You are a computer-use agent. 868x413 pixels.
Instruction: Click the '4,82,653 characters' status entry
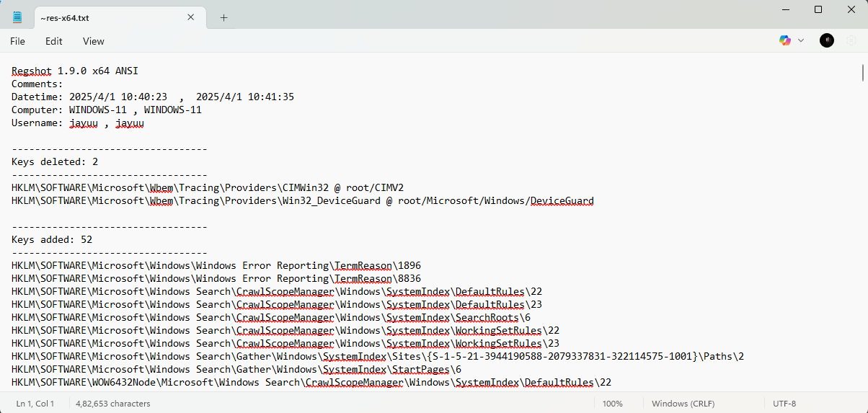coord(114,404)
